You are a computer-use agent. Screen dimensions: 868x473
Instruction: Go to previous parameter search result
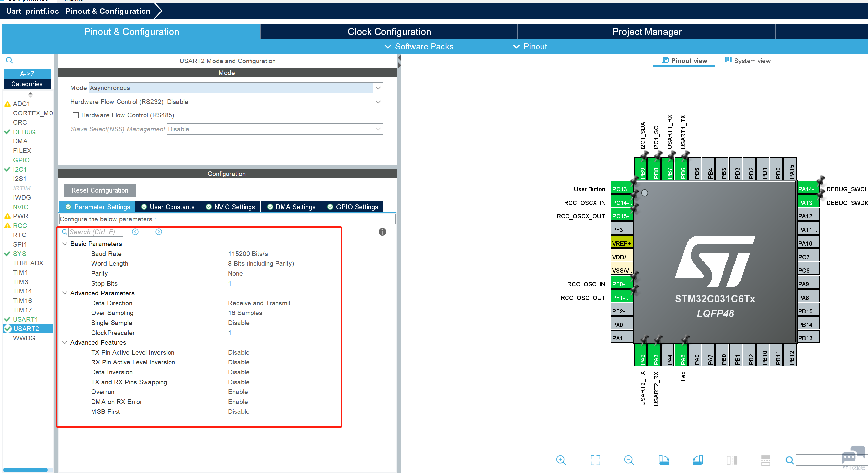[135, 232]
